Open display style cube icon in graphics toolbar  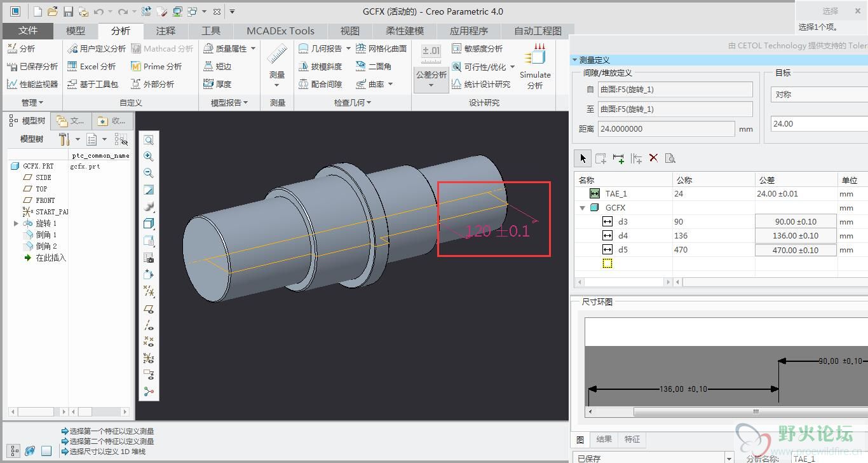point(149,223)
